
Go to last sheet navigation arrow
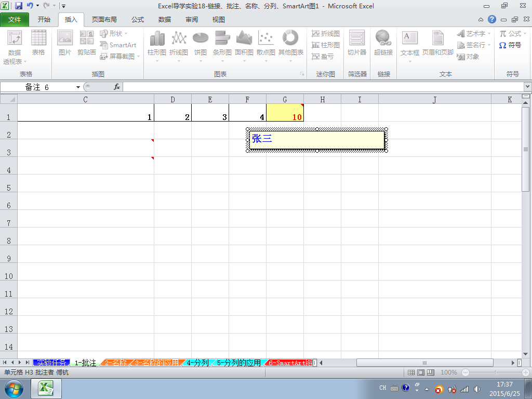tap(27, 363)
